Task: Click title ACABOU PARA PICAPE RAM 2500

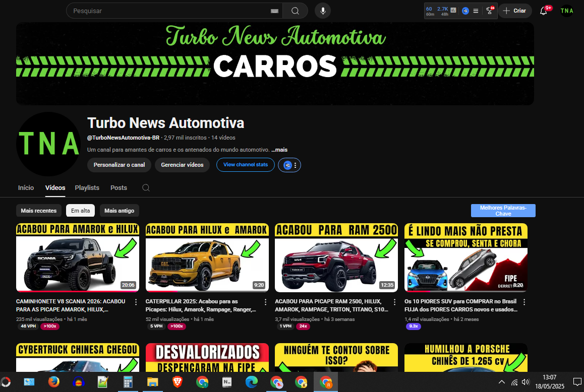Action: [x=331, y=305]
